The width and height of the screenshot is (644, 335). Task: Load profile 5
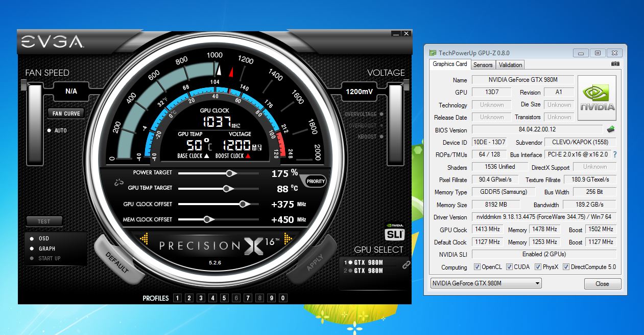pyautogui.click(x=224, y=298)
